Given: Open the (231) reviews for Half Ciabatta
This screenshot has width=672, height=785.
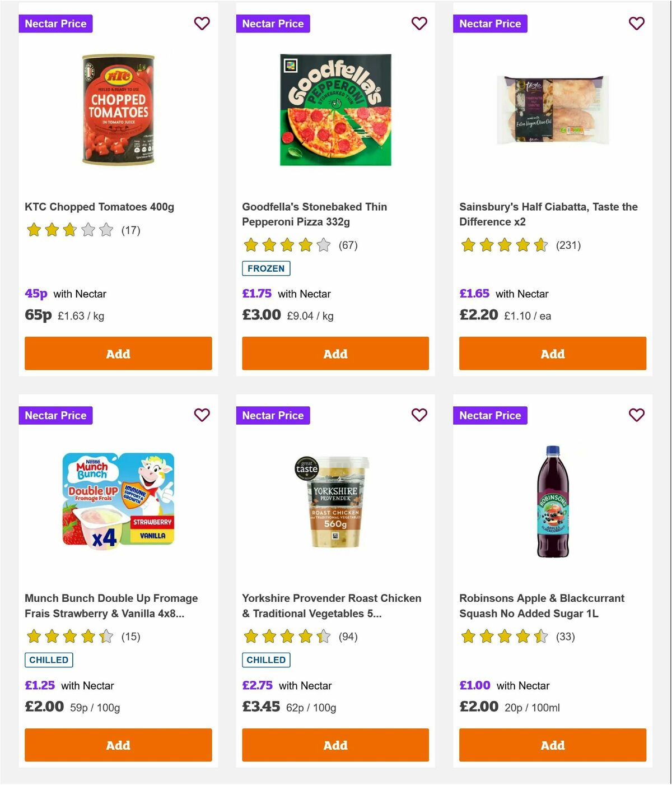Looking at the screenshot, I should pyautogui.click(x=568, y=245).
